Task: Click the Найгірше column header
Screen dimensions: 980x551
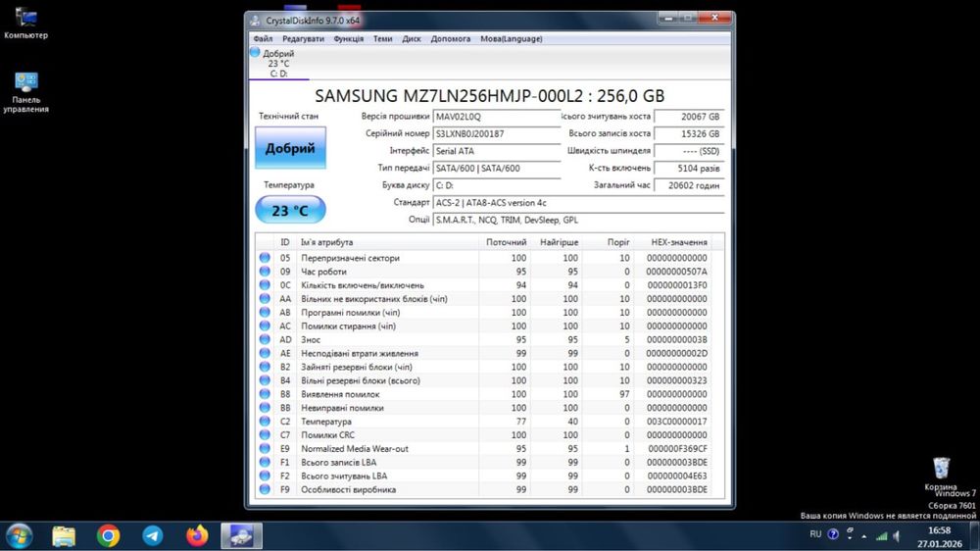Action: (x=557, y=242)
